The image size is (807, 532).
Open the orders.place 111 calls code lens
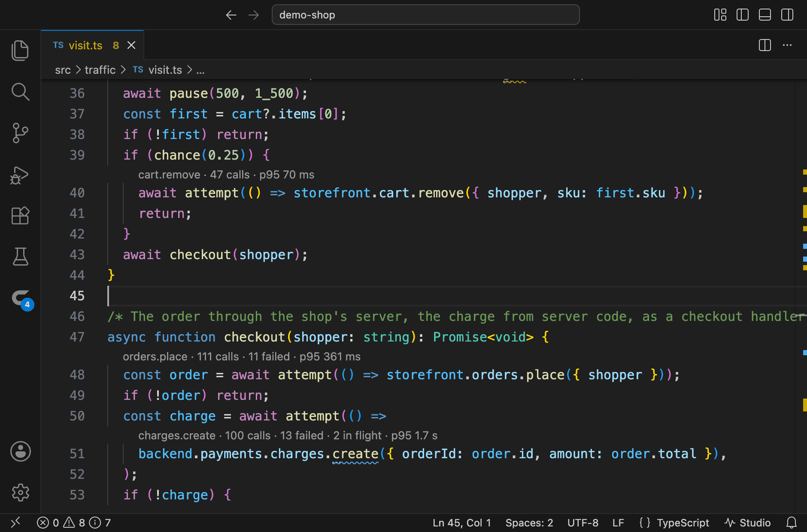pyautogui.click(x=242, y=357)
